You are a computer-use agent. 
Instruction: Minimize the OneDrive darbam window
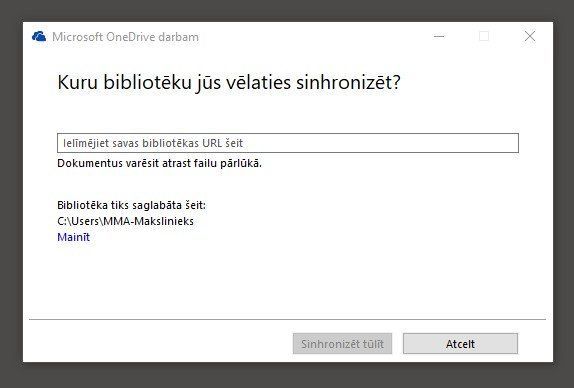(439, 36)
